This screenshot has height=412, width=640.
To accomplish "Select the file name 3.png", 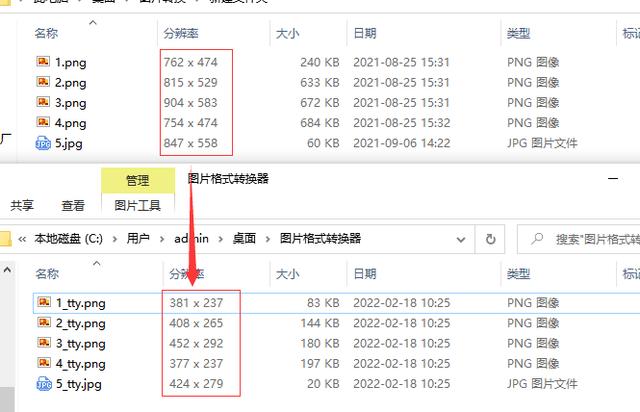I will [x=71, y=103].
